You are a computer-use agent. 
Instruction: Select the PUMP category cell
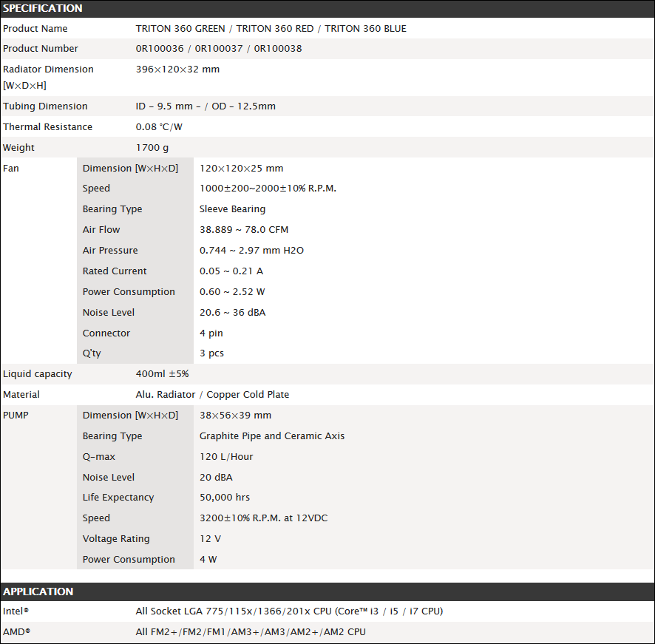39,487
